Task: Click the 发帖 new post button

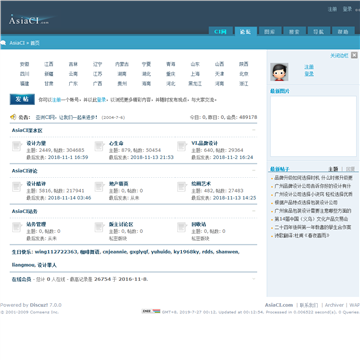Action: pyautogui.click(x=22, y=99)
